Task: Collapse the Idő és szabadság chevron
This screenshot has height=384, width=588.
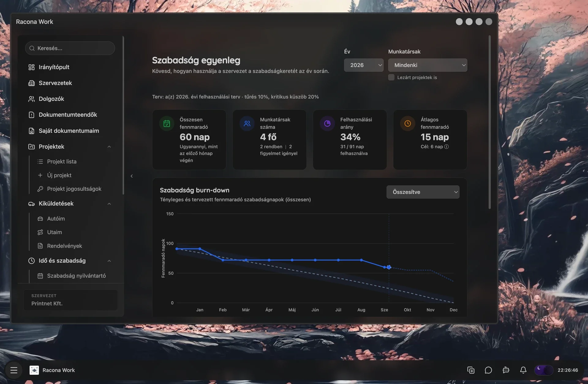Action: (109, 261)
